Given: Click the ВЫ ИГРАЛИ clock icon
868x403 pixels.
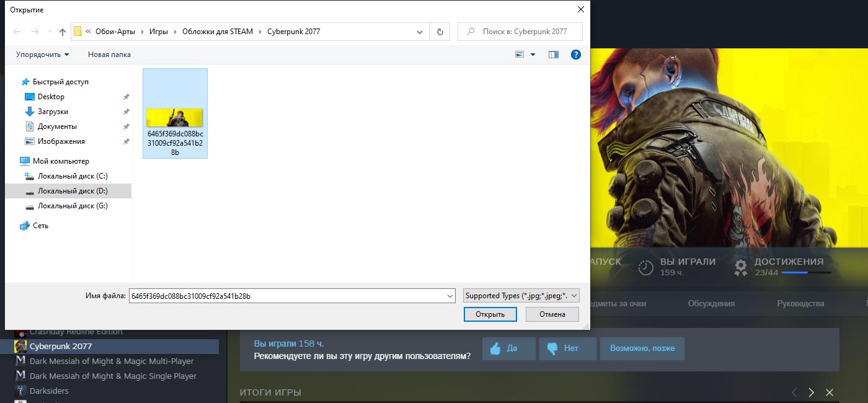Looking at the screenshot, I should click(646, 267).
